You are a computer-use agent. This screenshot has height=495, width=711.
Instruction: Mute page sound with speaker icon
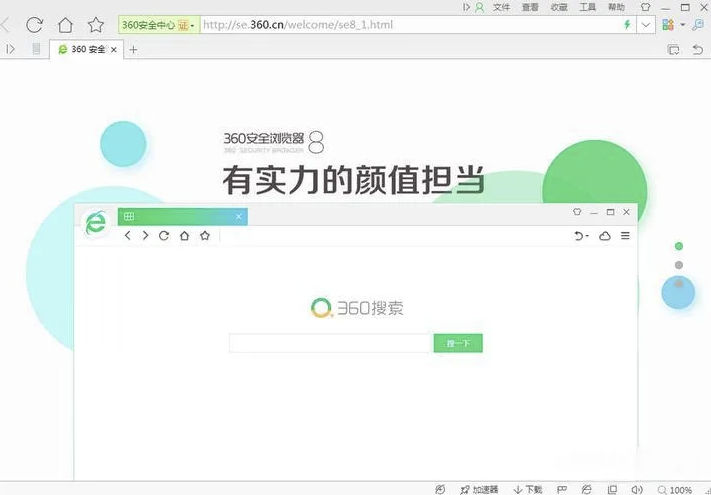point(637,490)
